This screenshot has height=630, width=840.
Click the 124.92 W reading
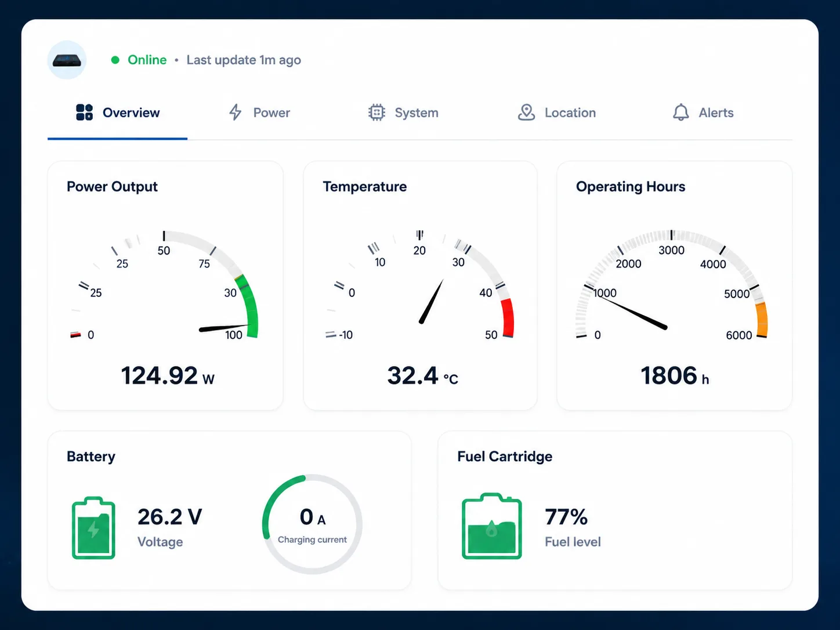168,376
